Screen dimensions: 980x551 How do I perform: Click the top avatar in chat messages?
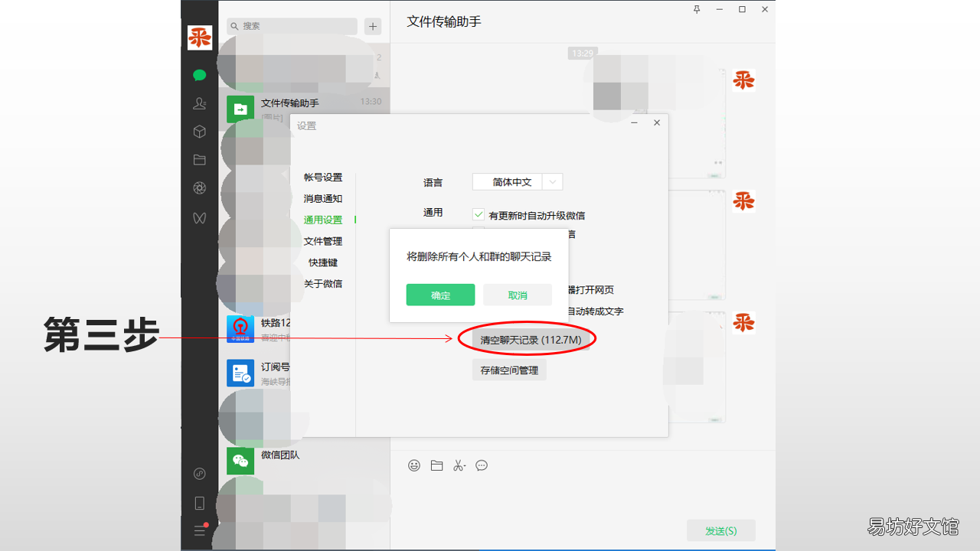[743, 80]
